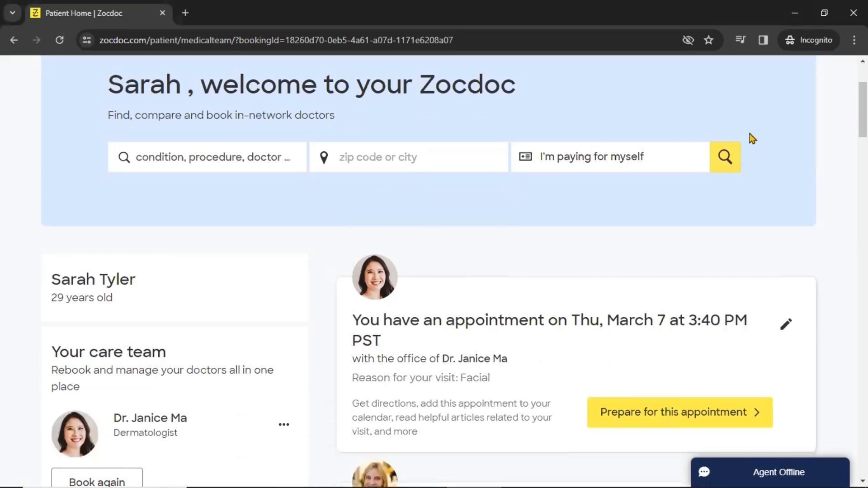The height and width of the screenshot is (488, 868).
Task: Bookmark this page with star icon
Action: click(708, 40)
